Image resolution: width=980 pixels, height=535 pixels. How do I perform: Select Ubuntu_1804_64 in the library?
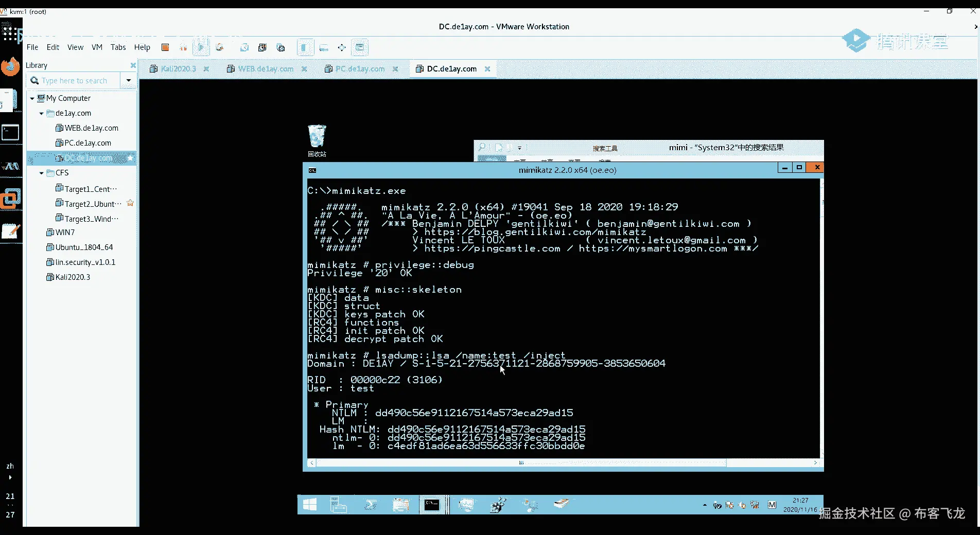79,247
